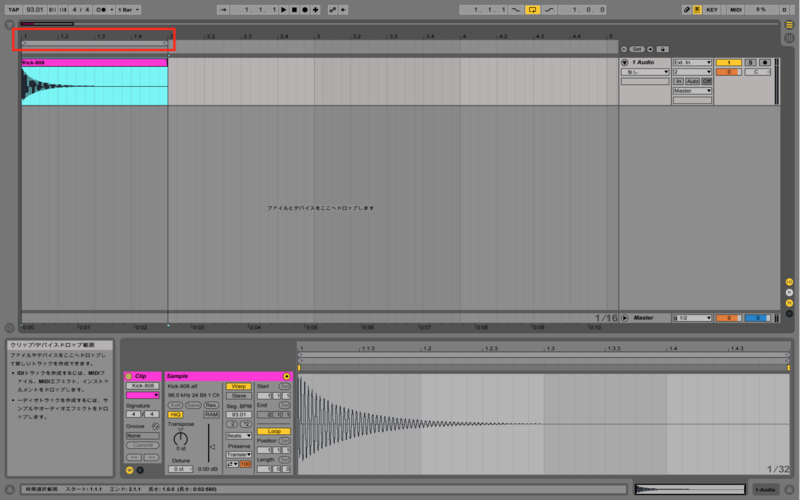Toggle the Follow playback arrow
Viewport: 800px width, 500px height.
pos(222,10)
